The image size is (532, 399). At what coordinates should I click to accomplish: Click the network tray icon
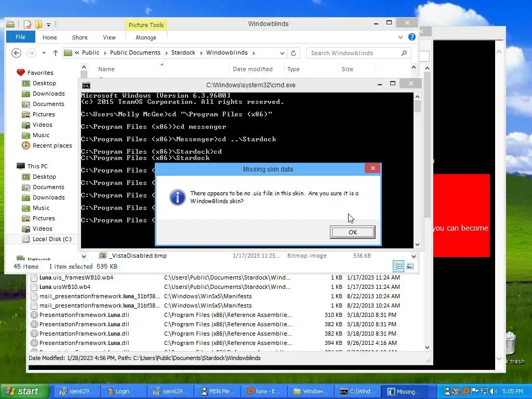pos(484,392)
